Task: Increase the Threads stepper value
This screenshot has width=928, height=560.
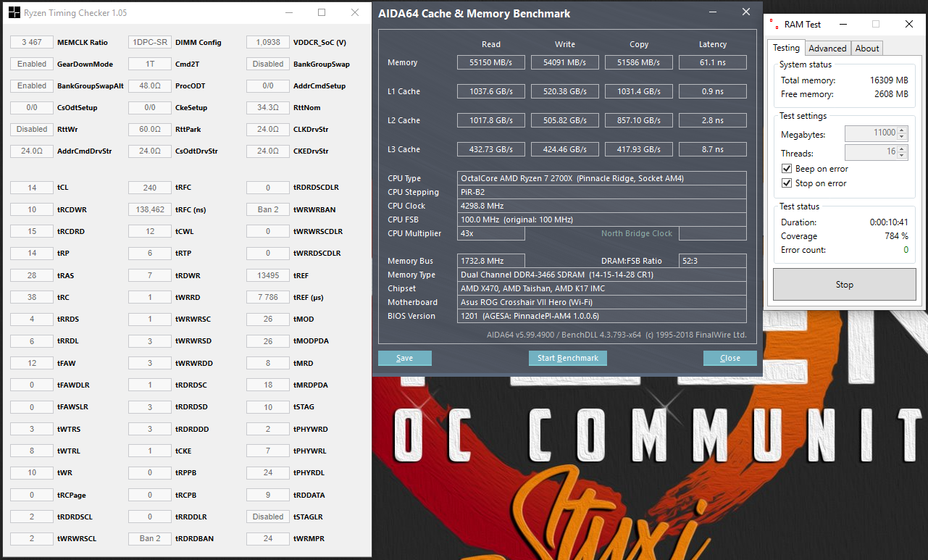Action: click(902, 149)
